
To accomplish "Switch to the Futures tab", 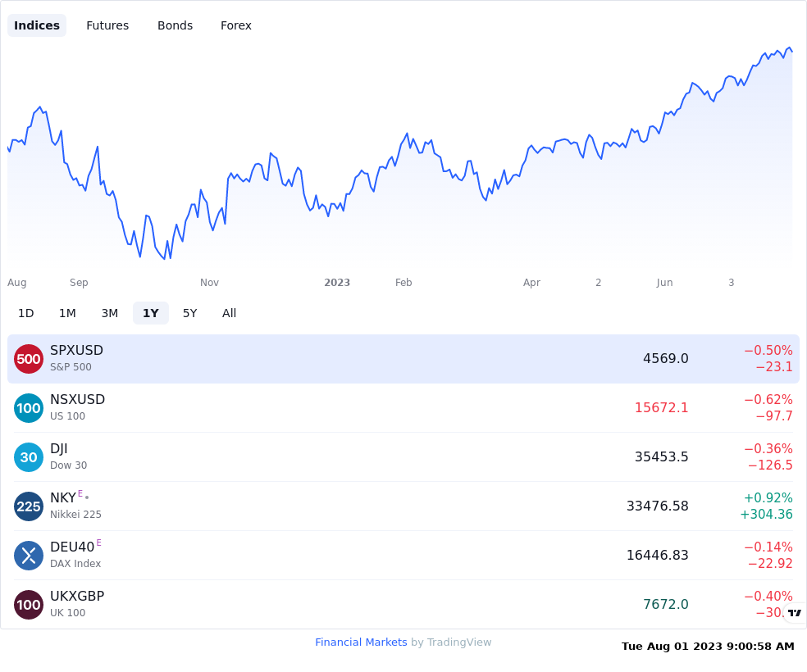I will click(x=107, y=25).
